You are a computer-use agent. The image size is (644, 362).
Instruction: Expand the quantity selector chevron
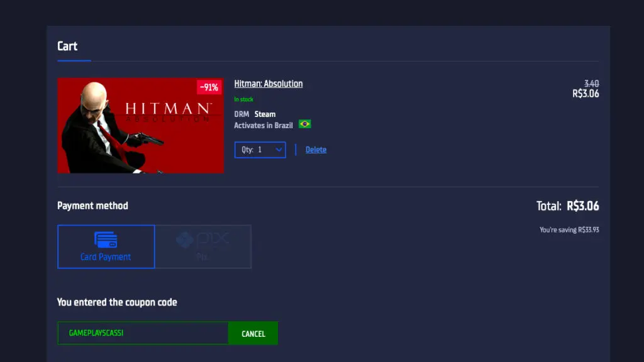tap(277, 150)
